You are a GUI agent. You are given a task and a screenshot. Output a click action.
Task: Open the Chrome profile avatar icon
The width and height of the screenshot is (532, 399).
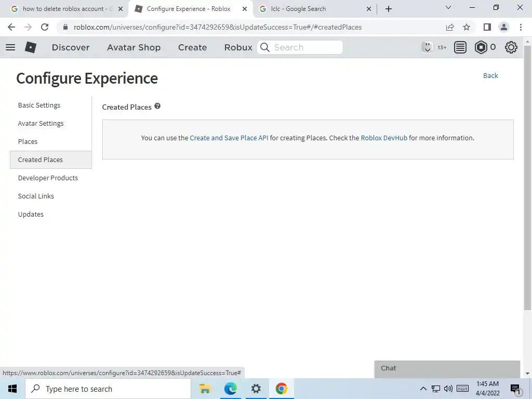point(504,27)
